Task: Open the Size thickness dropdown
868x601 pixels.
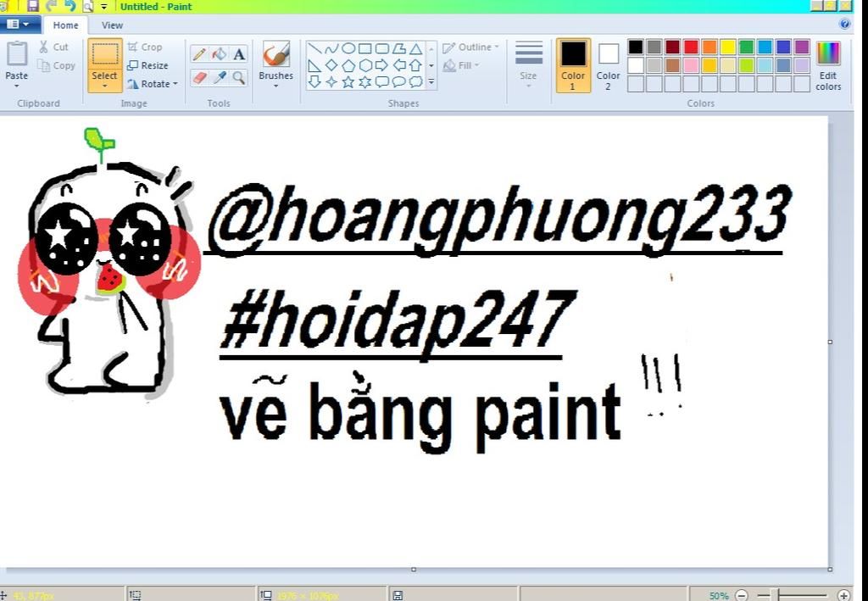Action: coord(528,64)
